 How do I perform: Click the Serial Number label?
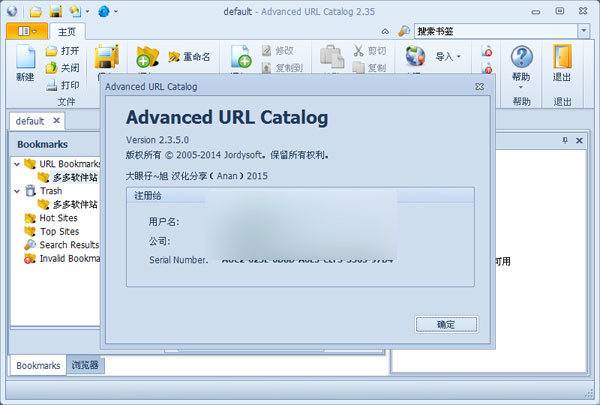click(178, 260)
